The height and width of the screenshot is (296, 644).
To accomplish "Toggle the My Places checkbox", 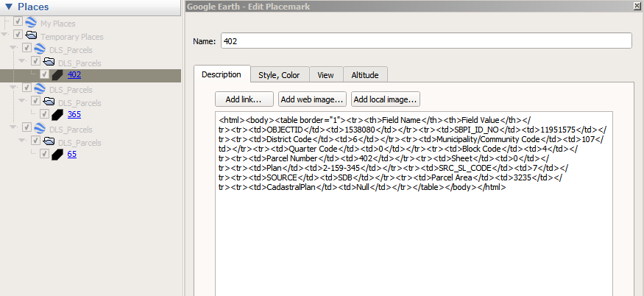I will [18, 24].
